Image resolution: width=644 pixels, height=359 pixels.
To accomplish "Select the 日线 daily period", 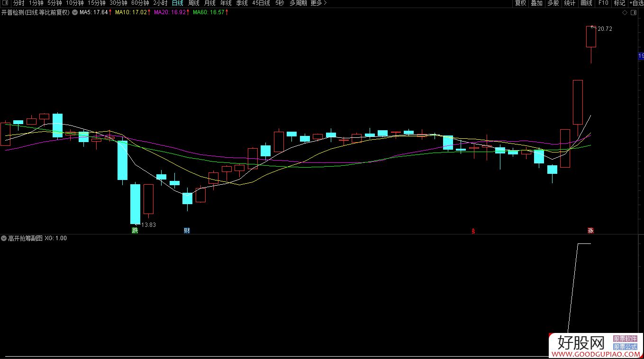I will click(x=177, y=3).
